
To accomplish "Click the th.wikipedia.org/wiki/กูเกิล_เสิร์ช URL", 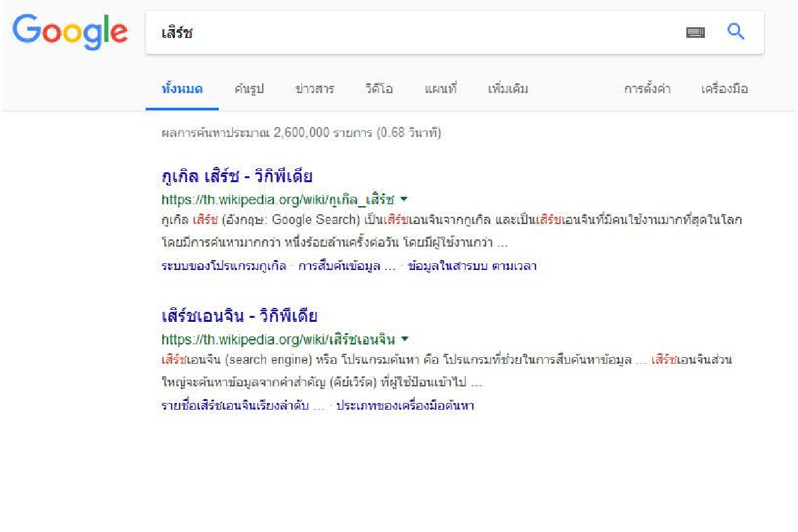I will (x=278, y=199).
